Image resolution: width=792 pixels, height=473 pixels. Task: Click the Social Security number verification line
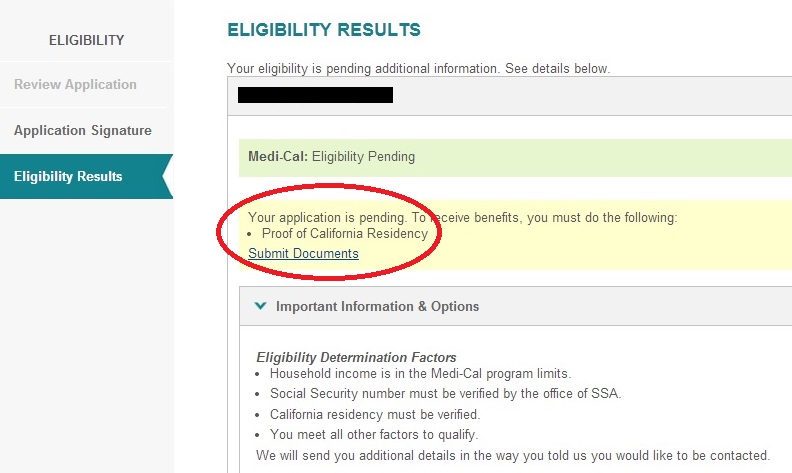pyautogui.click(x=445, y=394)
